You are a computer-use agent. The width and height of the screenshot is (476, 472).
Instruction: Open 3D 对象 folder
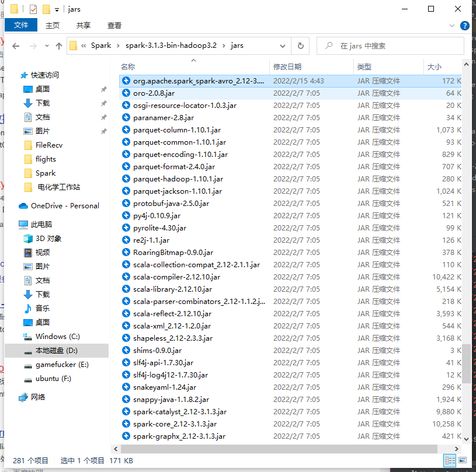point(48,239)
